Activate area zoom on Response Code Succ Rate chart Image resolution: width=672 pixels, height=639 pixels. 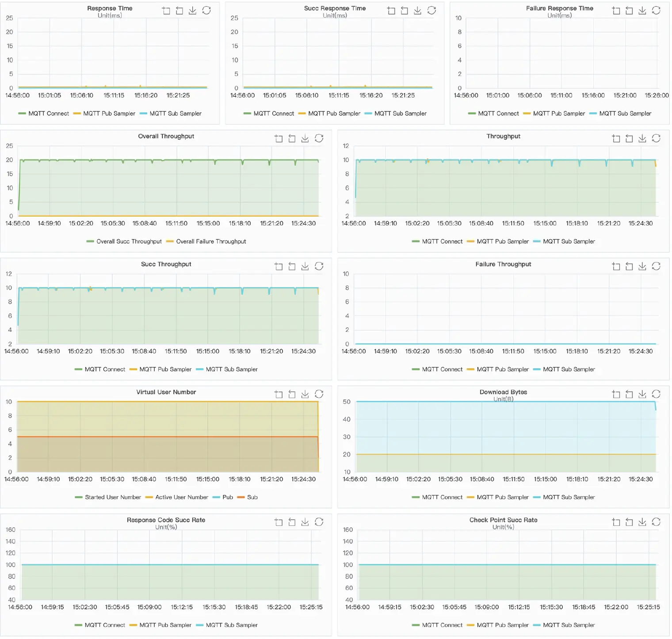[279, 522]
